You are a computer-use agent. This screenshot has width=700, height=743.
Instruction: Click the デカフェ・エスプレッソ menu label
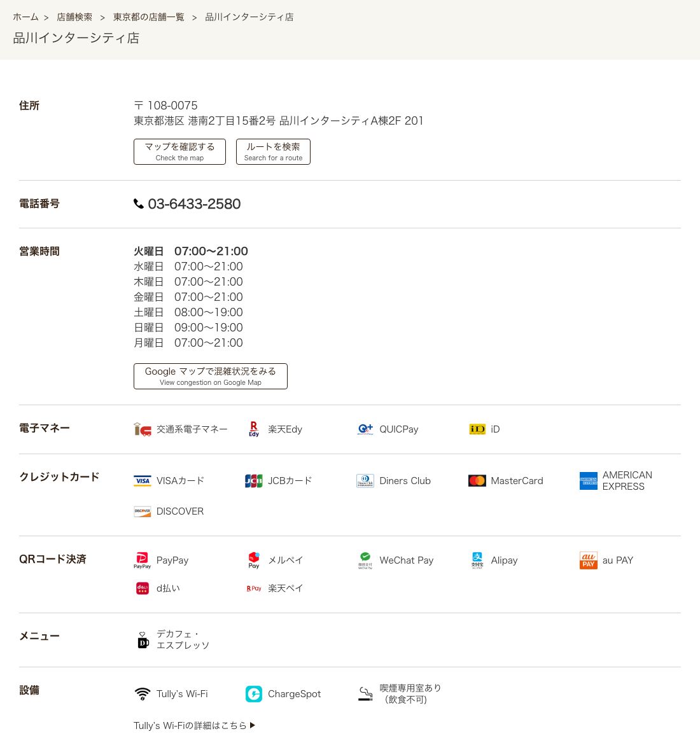point(183,640)
